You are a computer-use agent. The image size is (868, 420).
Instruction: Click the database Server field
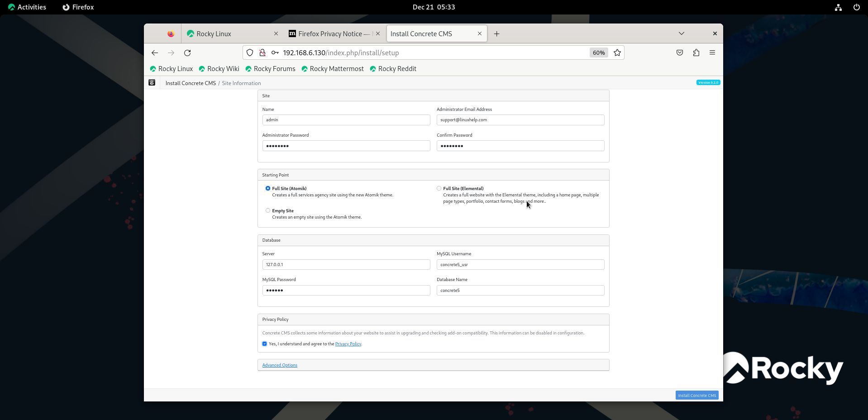point(346,265)
